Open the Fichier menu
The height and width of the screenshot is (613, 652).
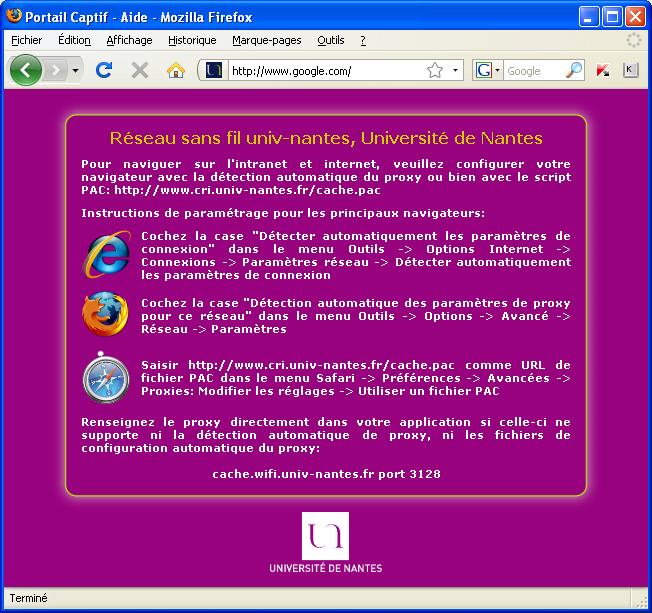[x=26, y=40]
